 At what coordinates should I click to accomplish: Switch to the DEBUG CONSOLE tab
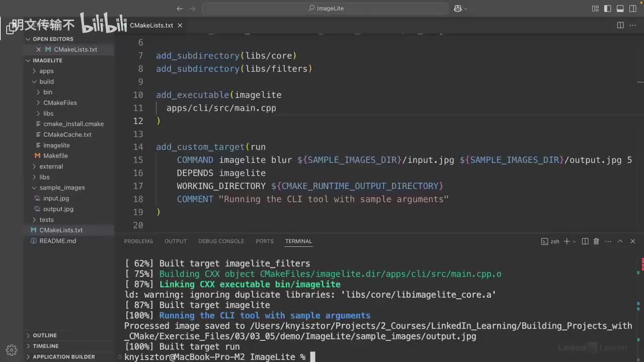click(221, 241)
